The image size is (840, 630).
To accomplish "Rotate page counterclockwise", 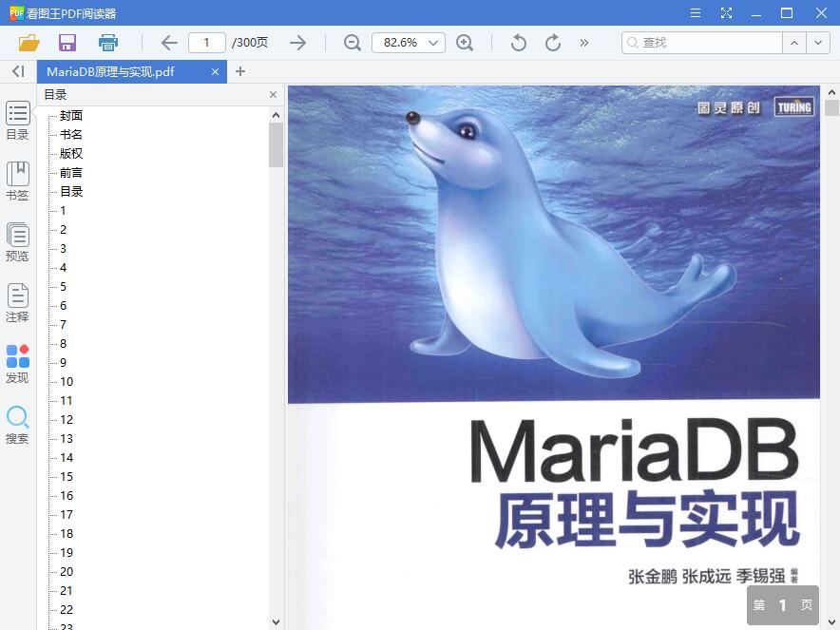I will tap(519, 43).
